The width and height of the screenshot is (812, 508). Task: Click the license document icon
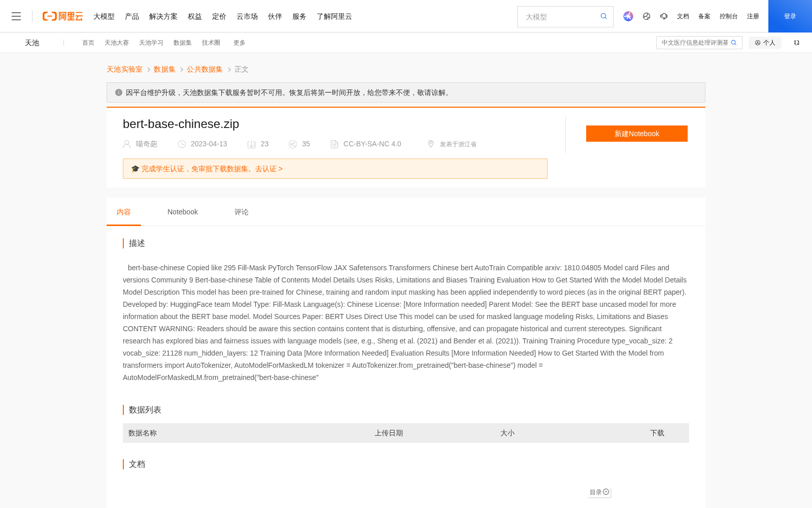(x=334, y=144)
